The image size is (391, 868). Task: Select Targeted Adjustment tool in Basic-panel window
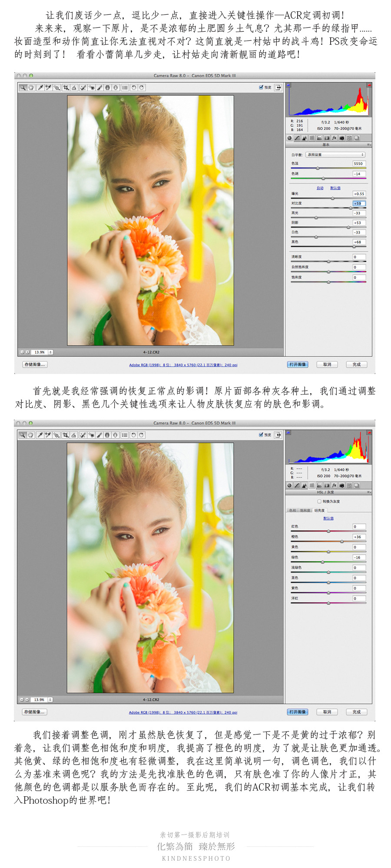pos(56,87)
